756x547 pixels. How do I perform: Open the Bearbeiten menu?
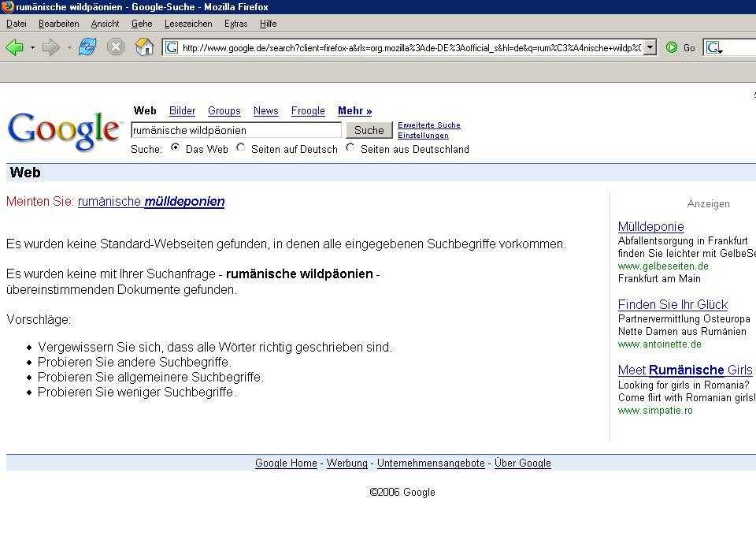point(59,24)
